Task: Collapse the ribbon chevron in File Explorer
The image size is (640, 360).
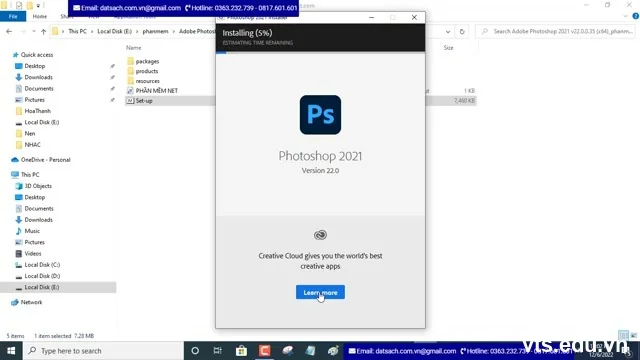Action: 625,16
